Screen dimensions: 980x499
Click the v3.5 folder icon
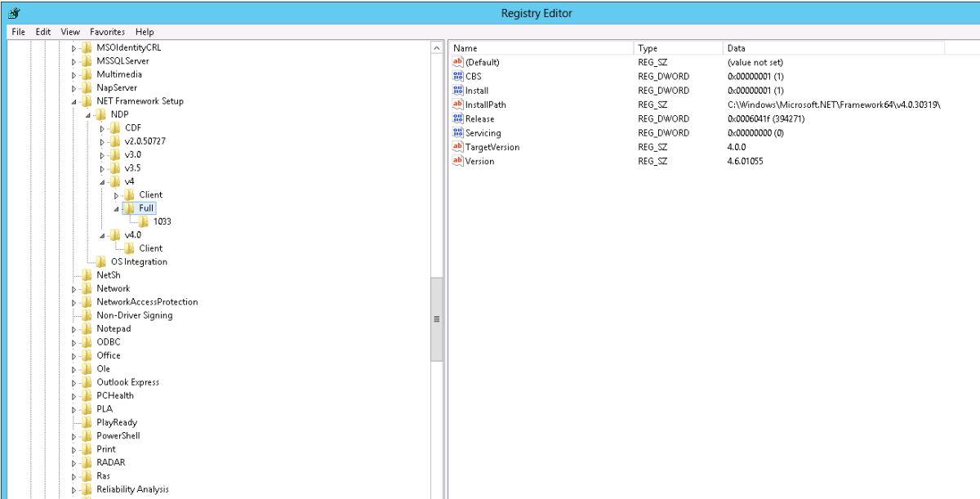[115, 168]
